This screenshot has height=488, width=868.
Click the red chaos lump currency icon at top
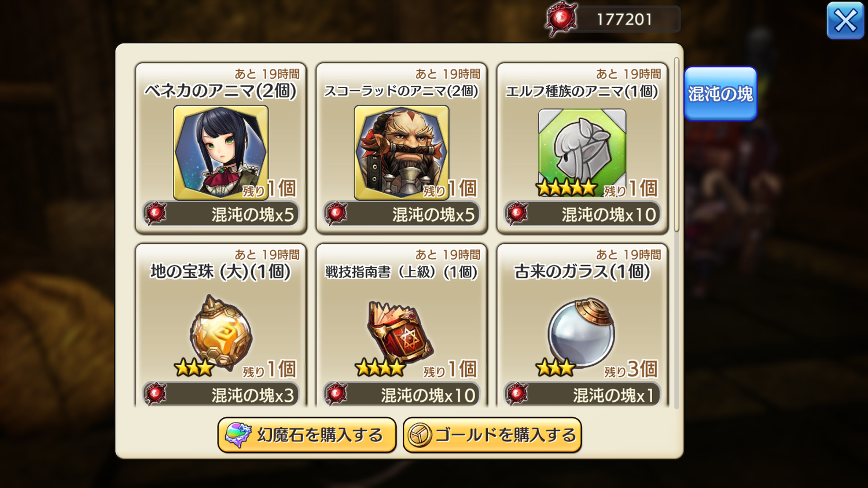[x=561, y=19]
